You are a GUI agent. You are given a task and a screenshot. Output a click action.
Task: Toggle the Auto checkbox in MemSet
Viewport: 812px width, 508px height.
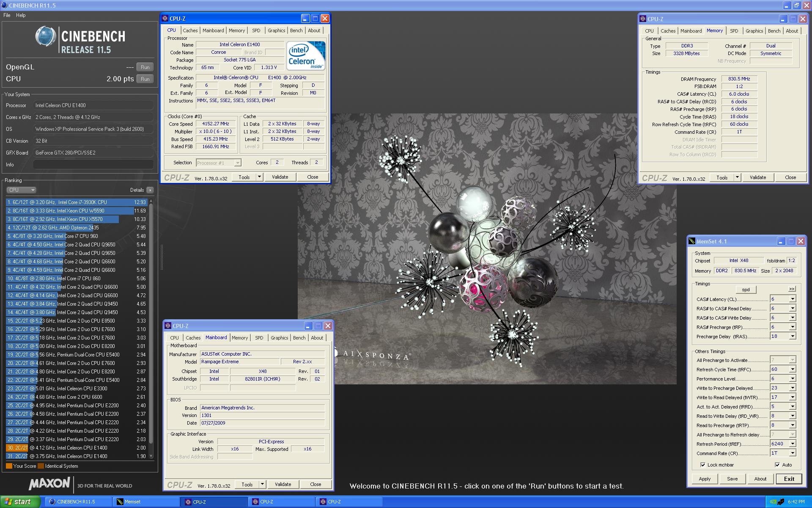[x=777, y=465]
